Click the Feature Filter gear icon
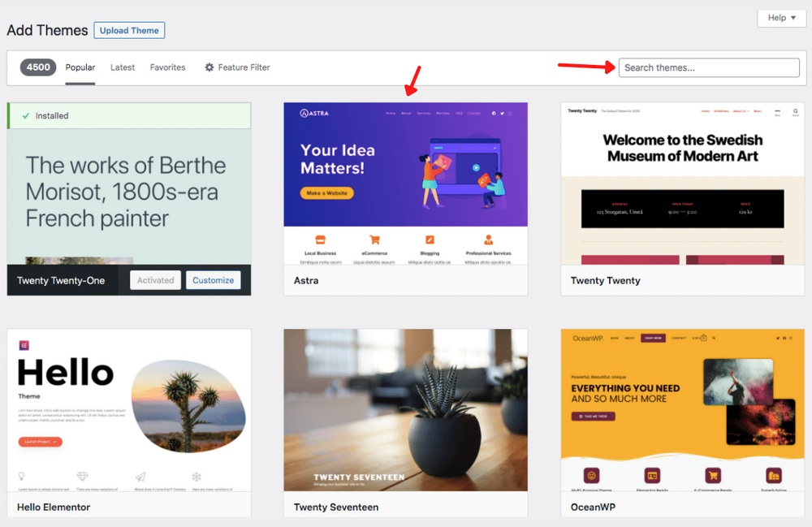Screen dimensions: 812x527 click(209, 67)
